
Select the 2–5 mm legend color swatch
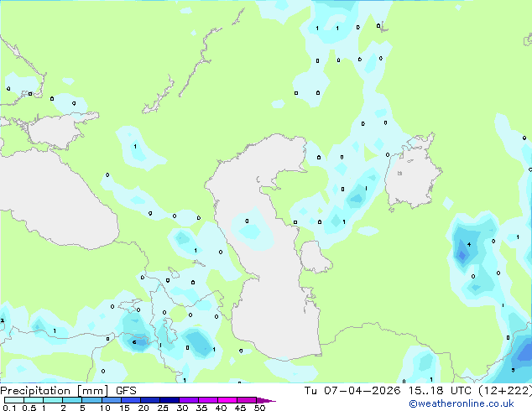[x=72, y=400]
